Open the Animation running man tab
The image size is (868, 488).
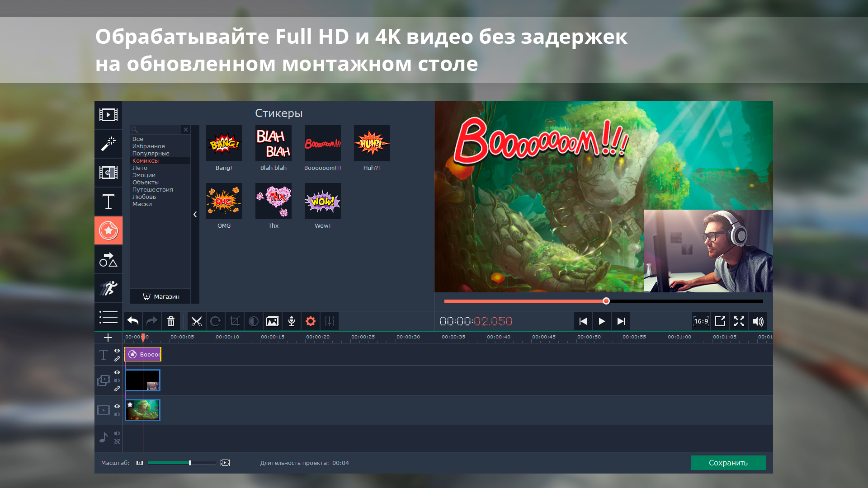[108, 288]
